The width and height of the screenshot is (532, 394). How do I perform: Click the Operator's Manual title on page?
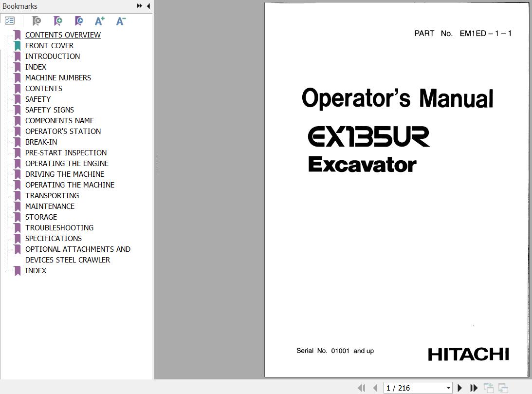pos(397,98)
